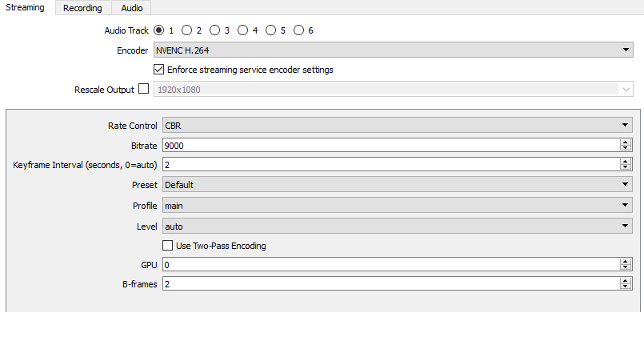Increase Bitrate with the up arrow
The width and height of the screenshot is (644, 361).
tap(625, 142)
